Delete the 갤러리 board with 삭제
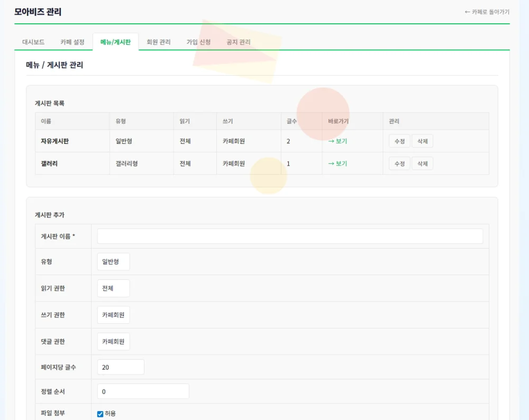Image resolution: width=529 pixels, height=420 pixels. [422, 163]
